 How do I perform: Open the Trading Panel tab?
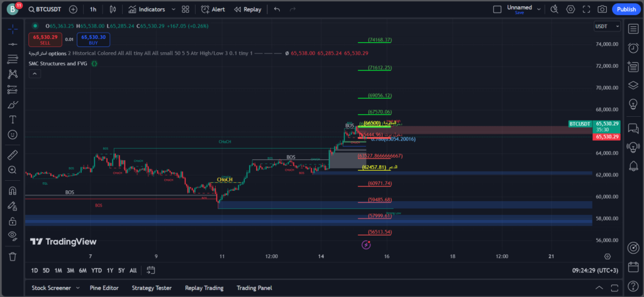(254, 288)
